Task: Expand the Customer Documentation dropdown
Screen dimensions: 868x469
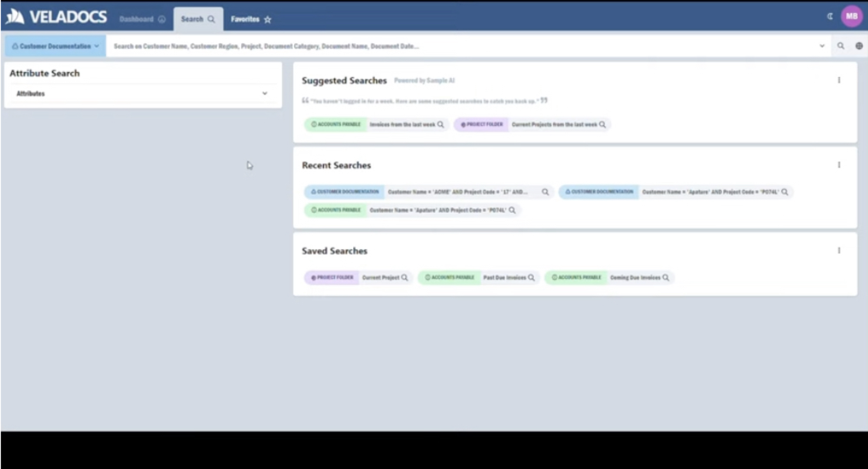Action: tap(56, 46)
